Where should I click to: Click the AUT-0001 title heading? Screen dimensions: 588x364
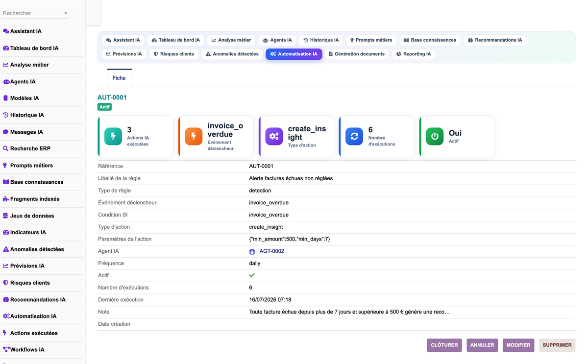pyautogui.click(x=112, y=97)
